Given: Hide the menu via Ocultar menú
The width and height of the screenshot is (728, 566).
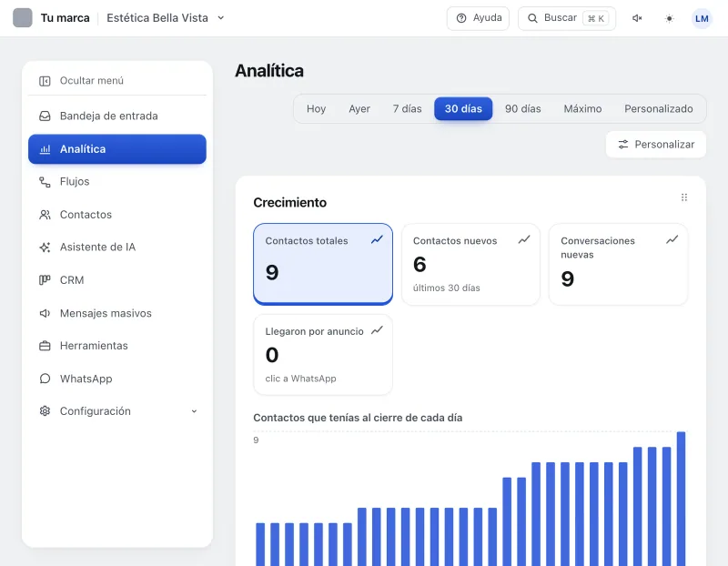Looking at the screenshot, I should click(117, 81).
